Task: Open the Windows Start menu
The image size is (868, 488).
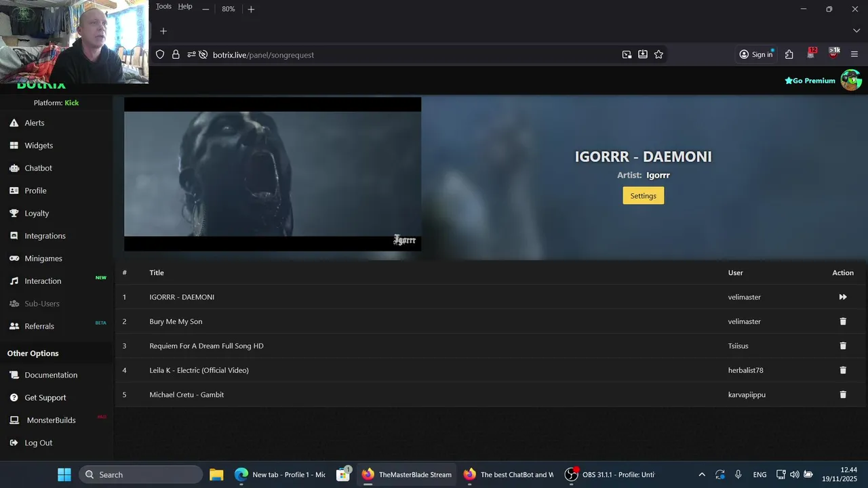Action: click(x=64, y=474)
